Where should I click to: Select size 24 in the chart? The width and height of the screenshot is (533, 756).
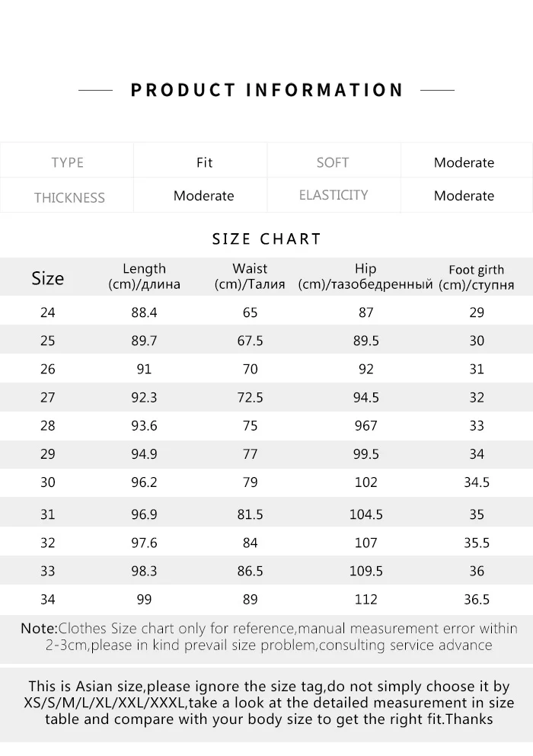[47, 312]
